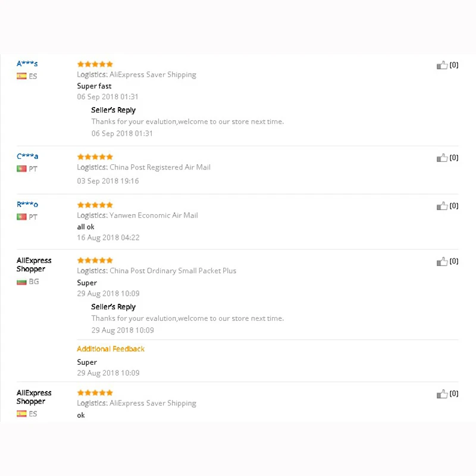Click five-star rating on 'Super fast' review
This screenshot has height=476, width=476.
95,64
